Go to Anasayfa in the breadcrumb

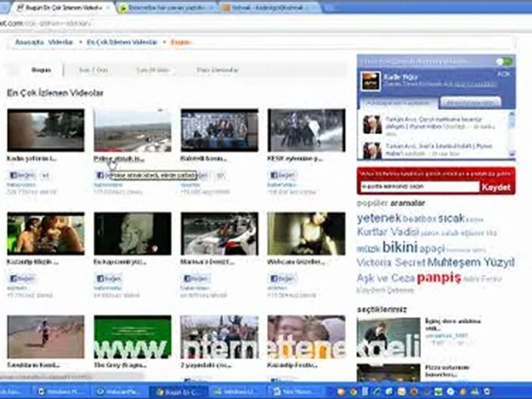(29, 42)
